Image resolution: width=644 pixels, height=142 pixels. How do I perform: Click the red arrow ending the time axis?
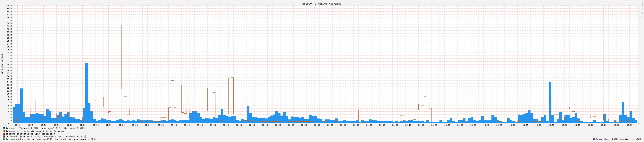pos(639,123)
